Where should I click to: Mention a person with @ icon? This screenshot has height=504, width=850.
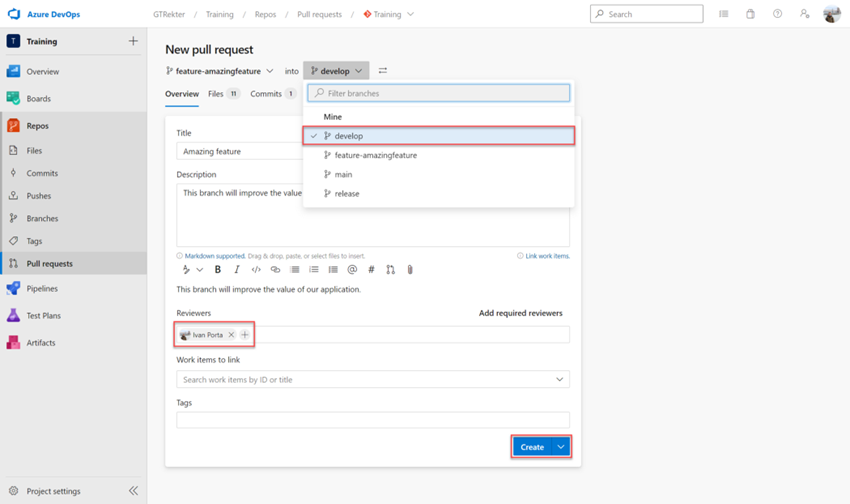pos(352,270)
